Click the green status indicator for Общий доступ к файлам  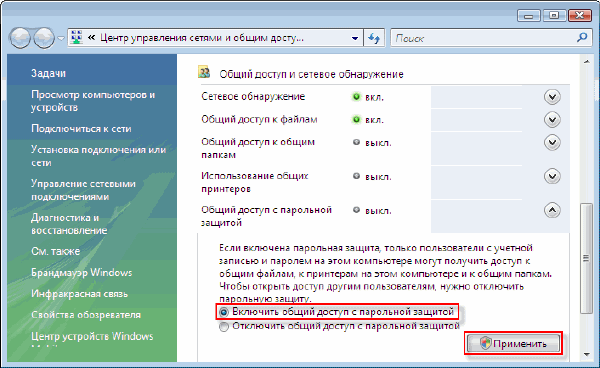tap(356, 120)
